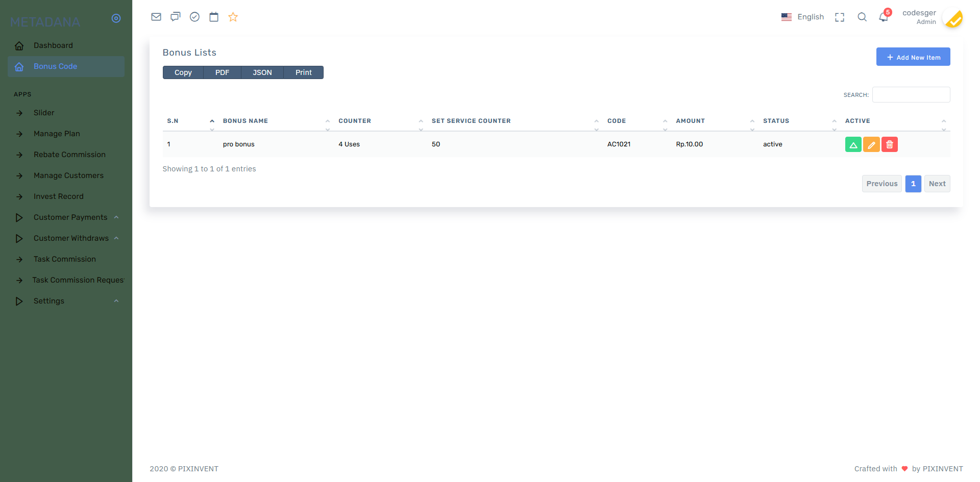The width and height of the screenshot is (980, 482).
Task: Click the Print button
Action: coord(304,72)
